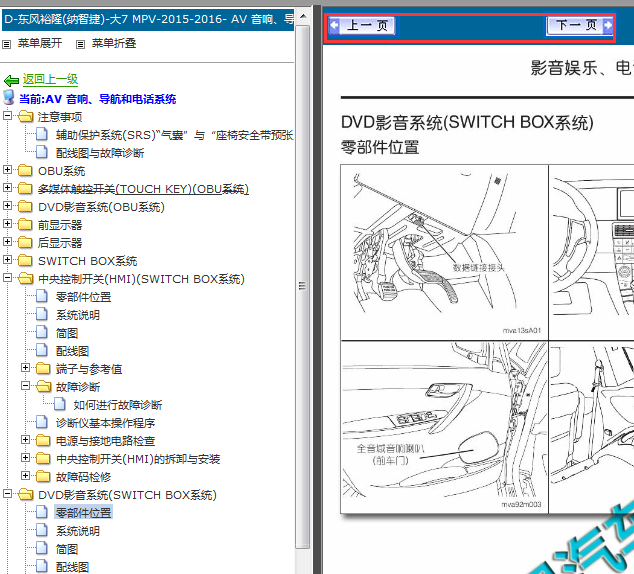
Task: Click the front door speaker diagram (全音域音响喇叭)
Action: click(x=444, y=427)
